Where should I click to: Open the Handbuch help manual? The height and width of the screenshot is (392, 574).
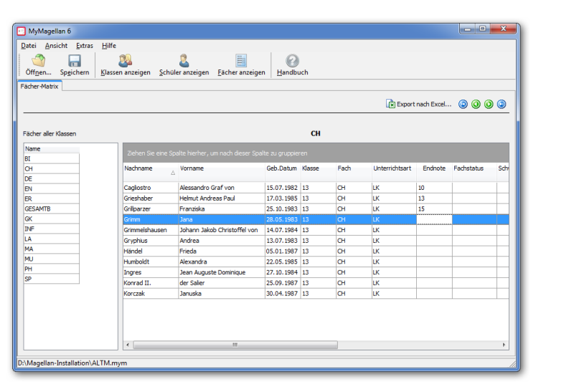[292, 64]
